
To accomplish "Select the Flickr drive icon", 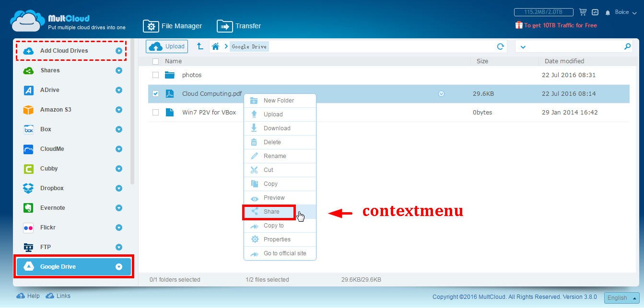I will [x=28, y=228].
